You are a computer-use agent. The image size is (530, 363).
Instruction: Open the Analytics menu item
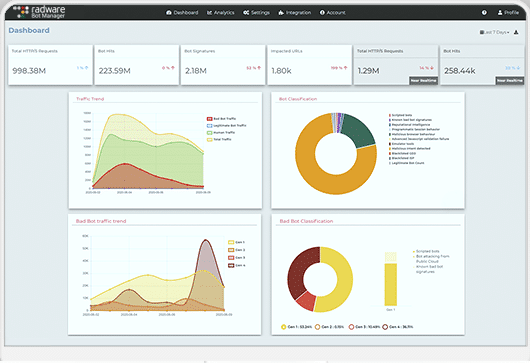220,13
